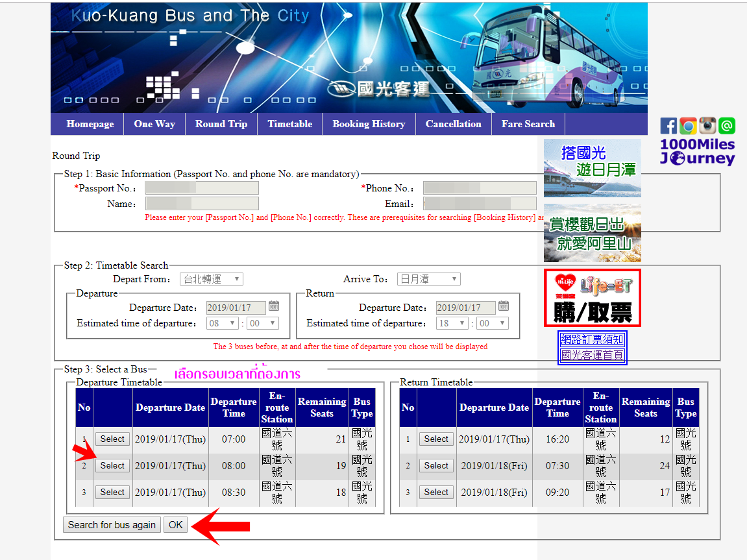This screenshot has height=560, width=747.
Task: Expand return minute dropdown beside hour 18
Action: pos(493,323)
